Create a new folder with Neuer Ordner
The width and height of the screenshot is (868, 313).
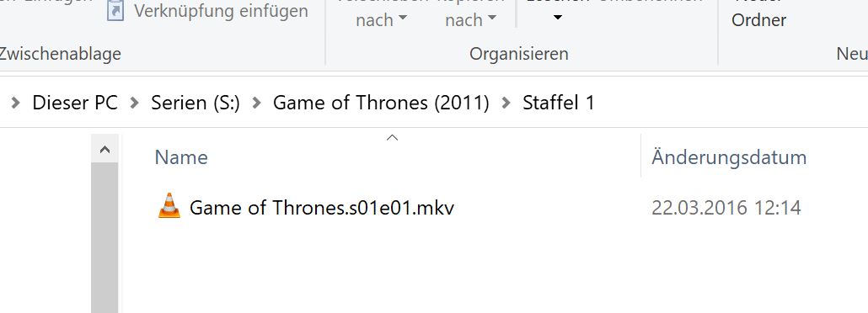[759, 12]
